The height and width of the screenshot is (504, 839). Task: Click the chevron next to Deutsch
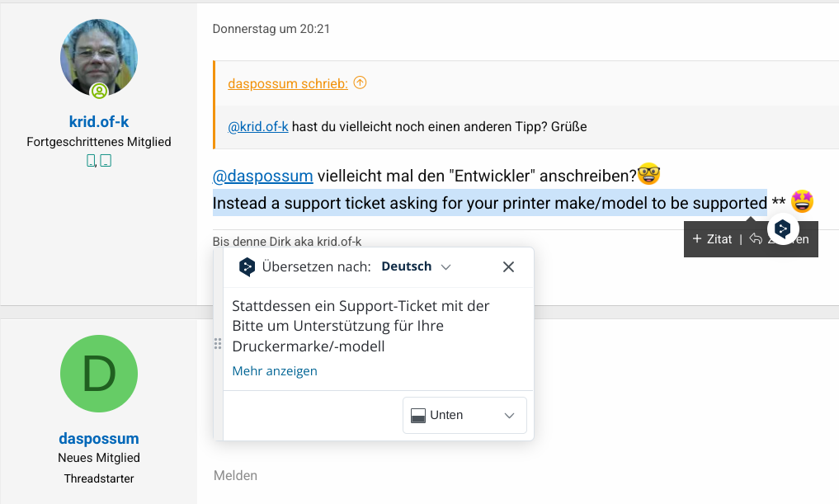(445, 267)
